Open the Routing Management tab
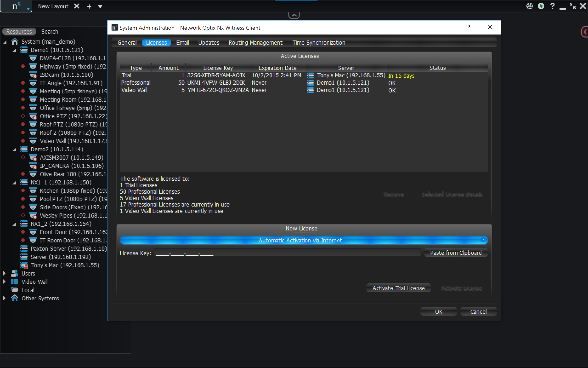Viewport: 588px width, 368px height. coord(255,43)
